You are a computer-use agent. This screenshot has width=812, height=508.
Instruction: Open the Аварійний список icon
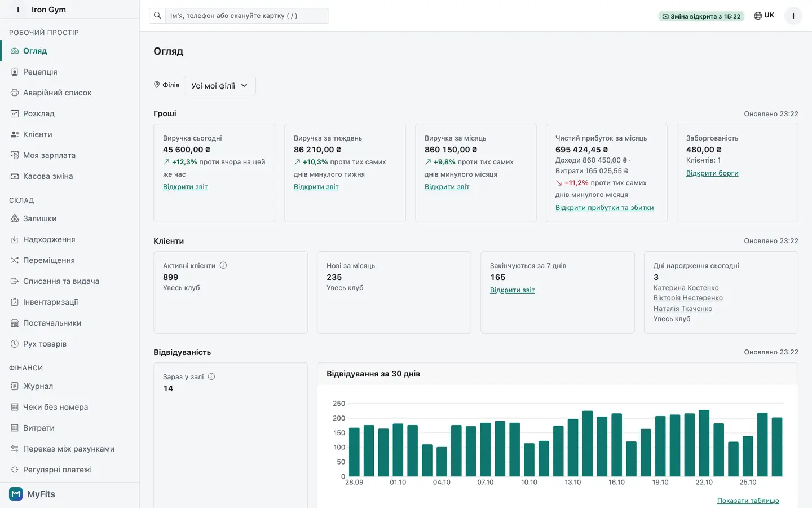(x=15, y=93)
